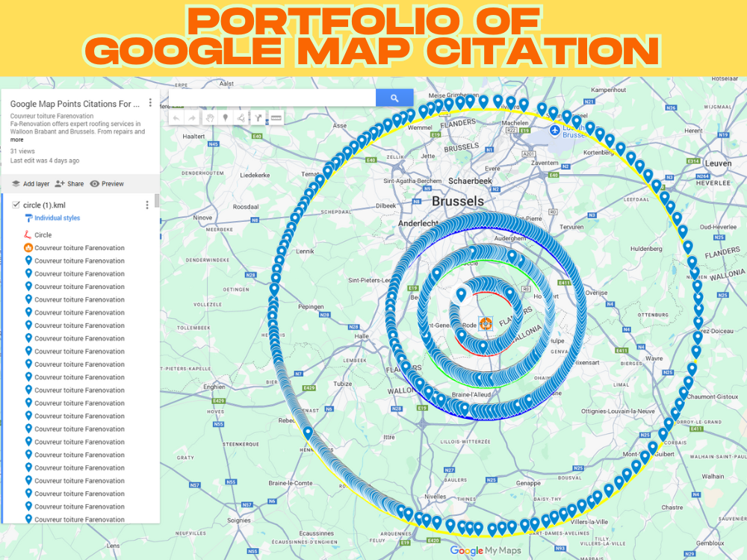This screenshot has height=560, width=747.
Task: Click the blue search button
Action: (x=394, y=98)
